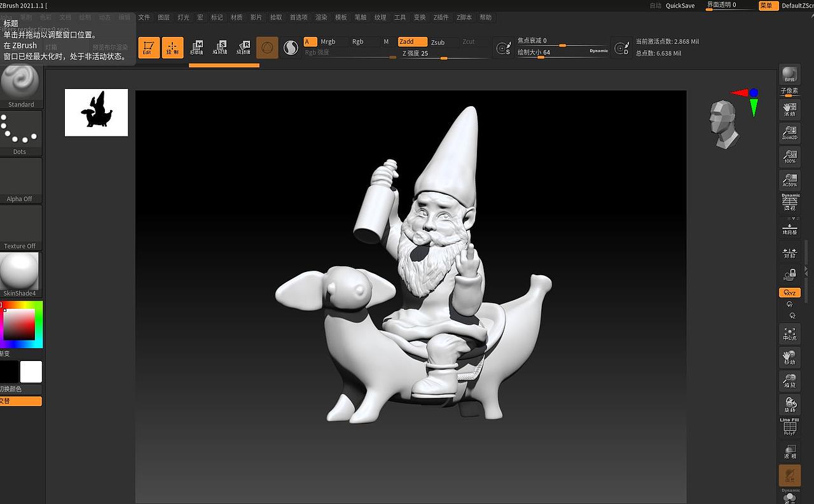Open the 灯光 (Light) menu
The width and height of the screenshot is (814, 504).
pos(183,17)
